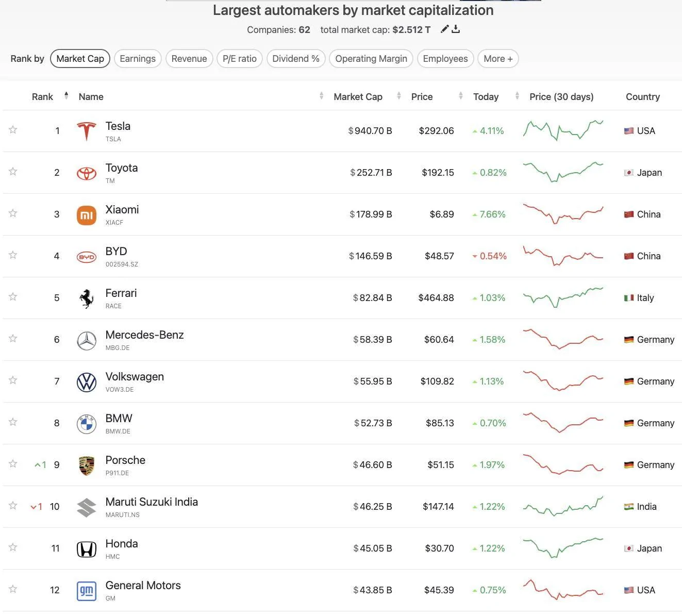Click the USA flag in General Motors row
The width and height of the screenshot is (682, 616).
click(x=629, y=590)
